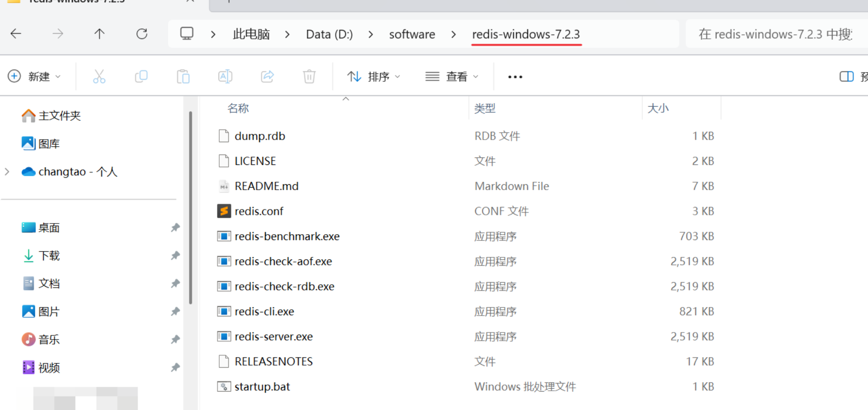Select redis-benchmark.exe
This screenshot has width=868, height=410.
coord(287,236)
